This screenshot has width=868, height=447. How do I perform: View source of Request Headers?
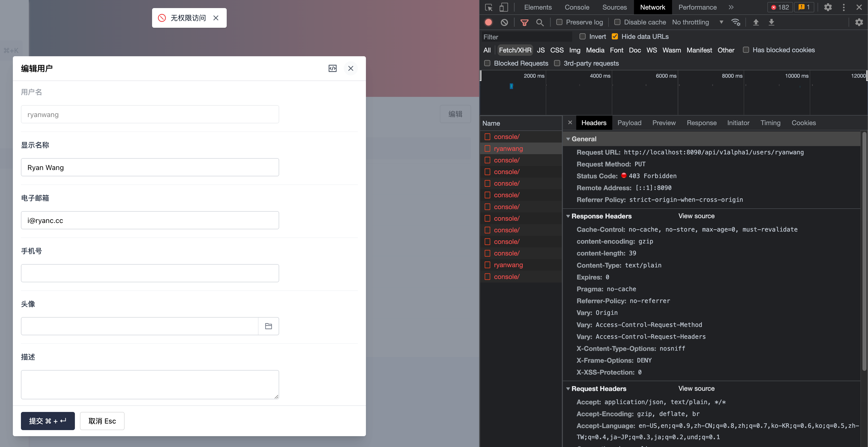click(696, 388)
